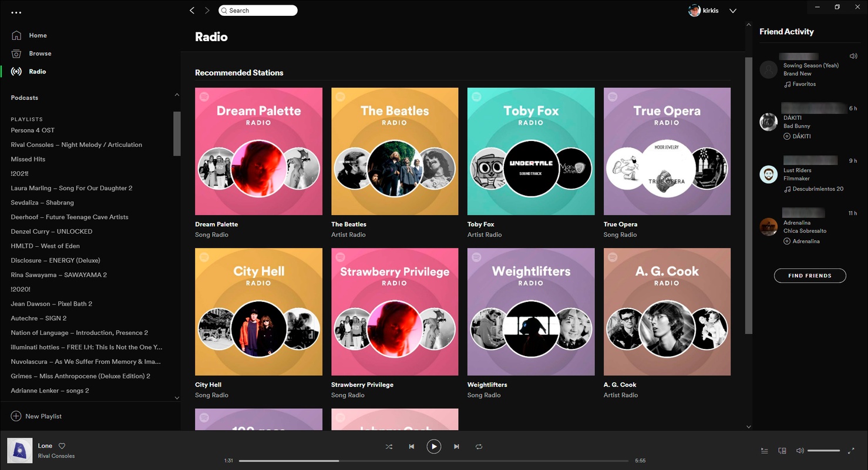Click the speaker icon in Friend Activity

pyautogui.click(x=853, y=56)
